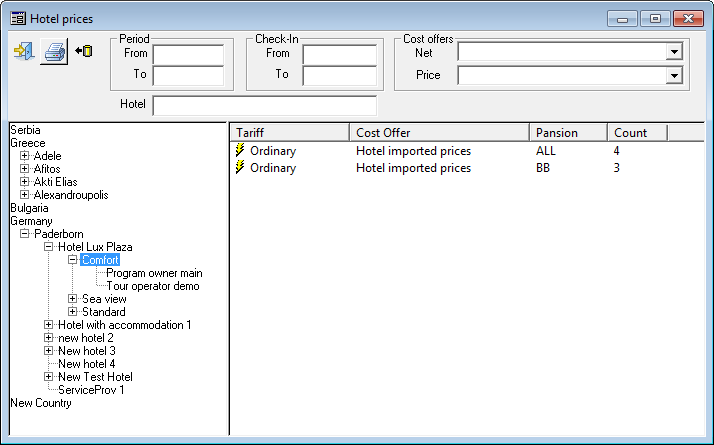Click the Hotel prices title bar icon
This screenshot has width=714, height=445.
(x=17, y=18)
